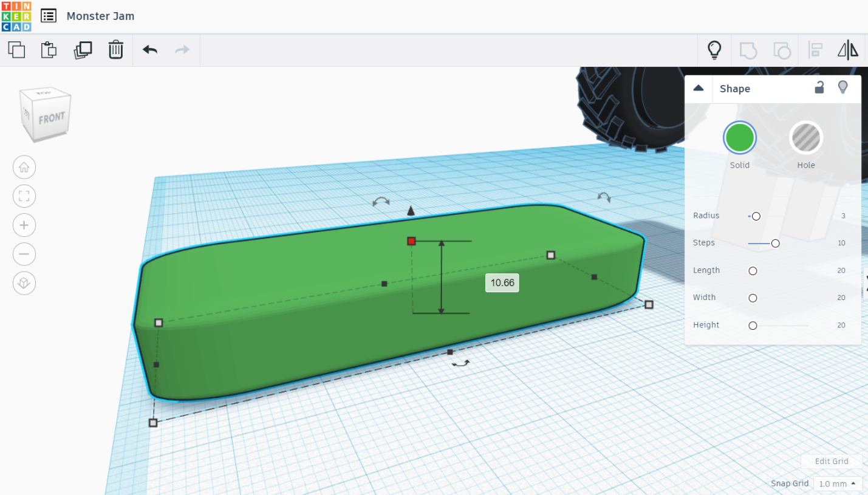Paste from the clipboard
Screen dimensions: 868x495
tap(49, 50)
